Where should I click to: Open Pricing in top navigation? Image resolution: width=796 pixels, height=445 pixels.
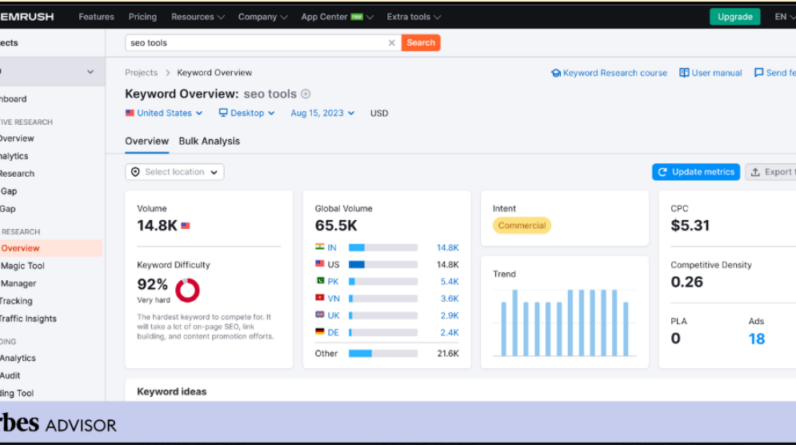[143, 17]
